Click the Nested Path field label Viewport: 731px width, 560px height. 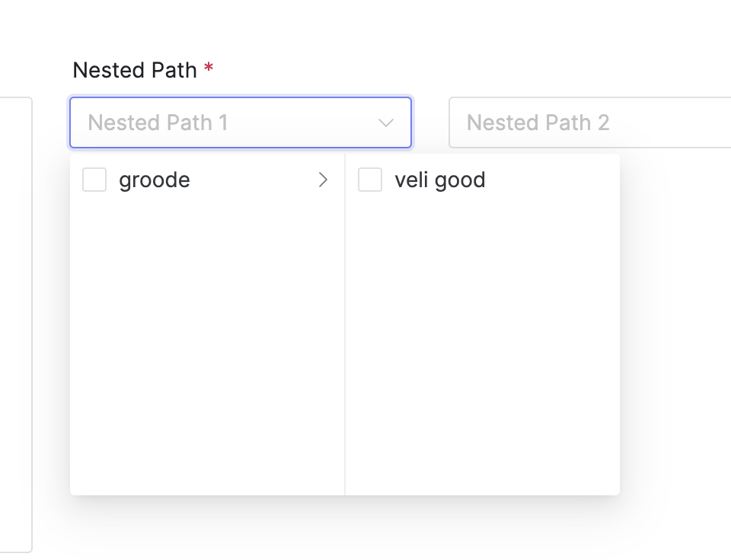[135, 70]
